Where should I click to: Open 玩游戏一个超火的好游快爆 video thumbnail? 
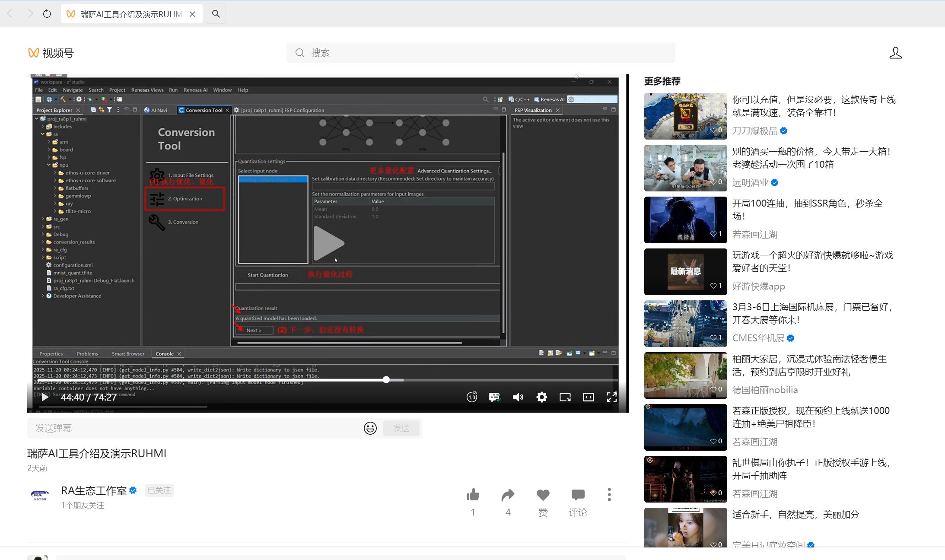pos(685,271)
